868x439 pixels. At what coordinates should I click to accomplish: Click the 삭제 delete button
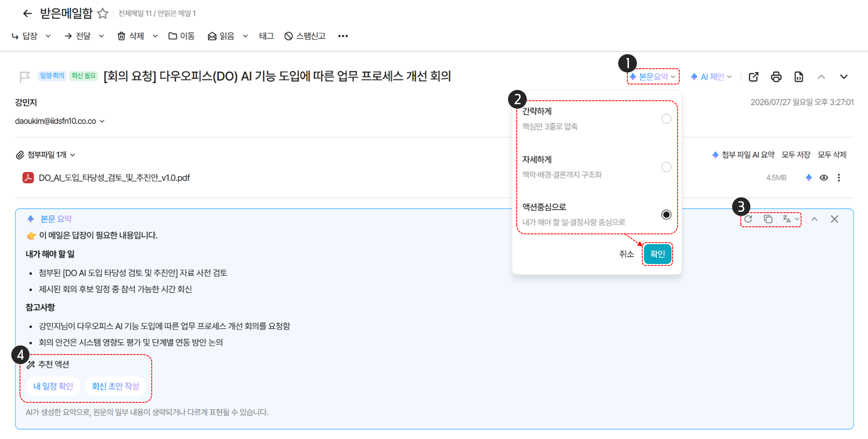131,36
